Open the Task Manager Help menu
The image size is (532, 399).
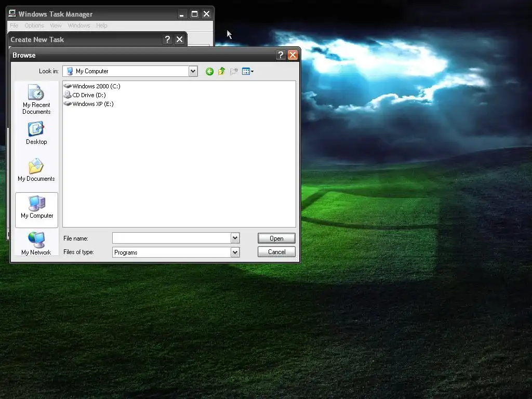coord(101,25)
